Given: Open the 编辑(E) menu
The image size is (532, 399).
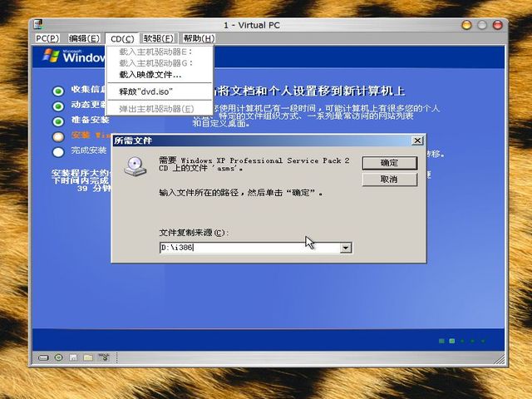Looking at the screenshot, I should point(84,38).
